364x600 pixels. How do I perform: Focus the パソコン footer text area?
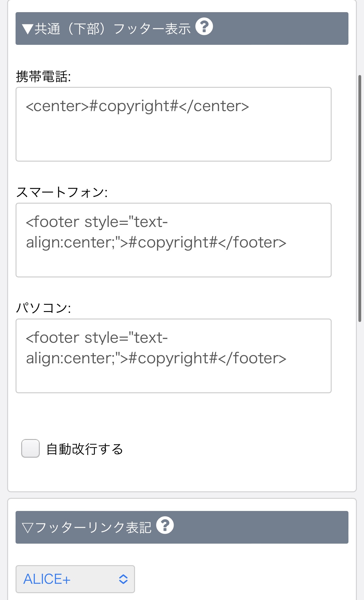pos(173,378)
